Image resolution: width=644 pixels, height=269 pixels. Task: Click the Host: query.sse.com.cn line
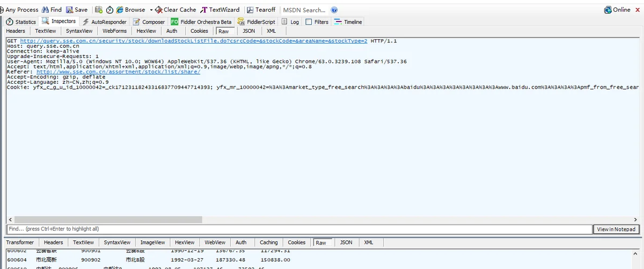tap(43, 46)
